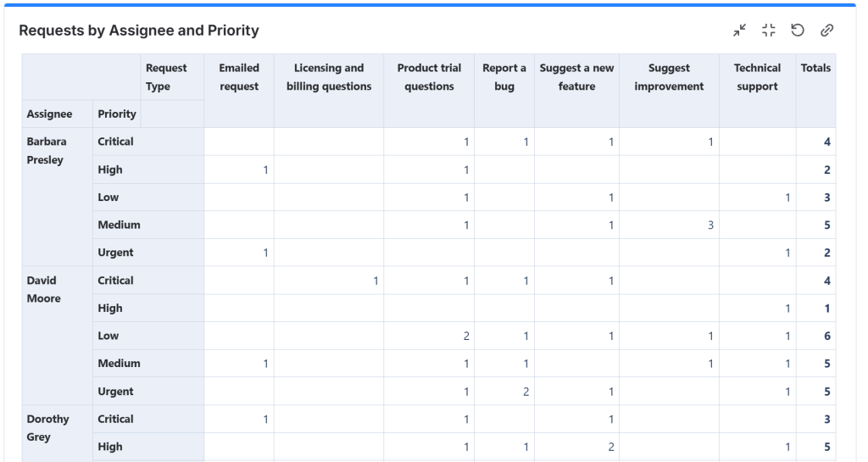Click the collapse arrows icon in header

740,31
